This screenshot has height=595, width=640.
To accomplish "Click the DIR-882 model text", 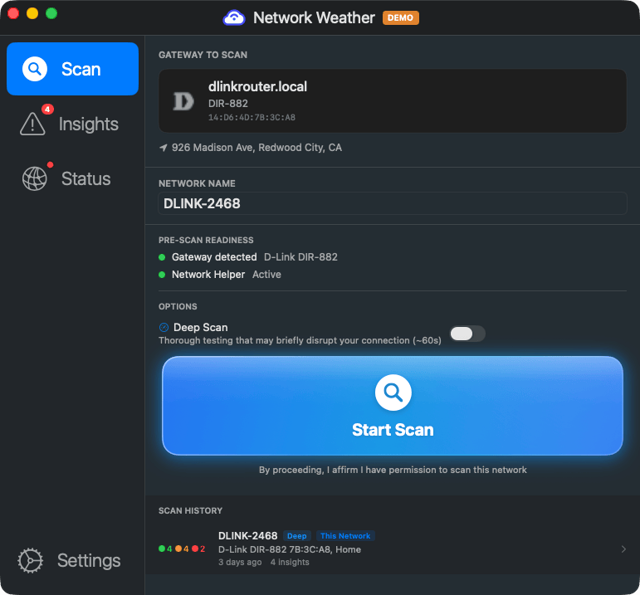I will (228, 104).
